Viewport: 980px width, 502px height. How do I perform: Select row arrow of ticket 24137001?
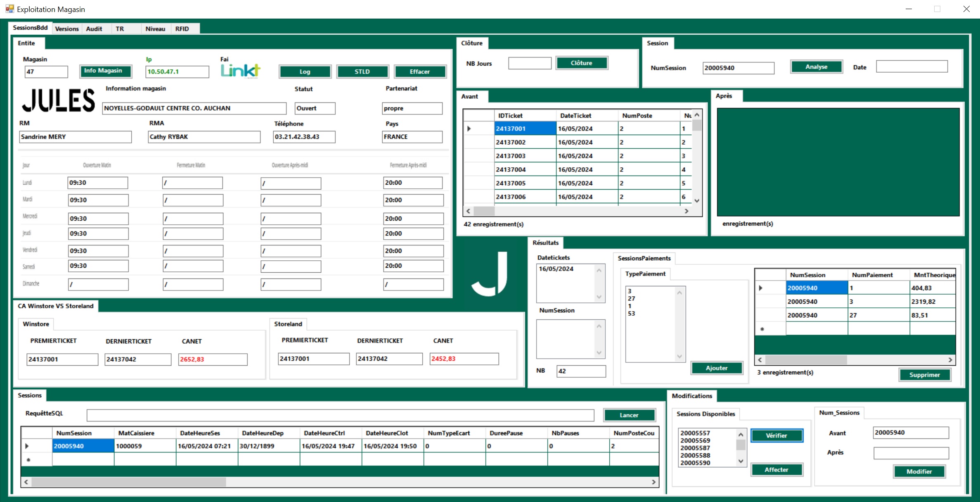[x=469, y=128]
